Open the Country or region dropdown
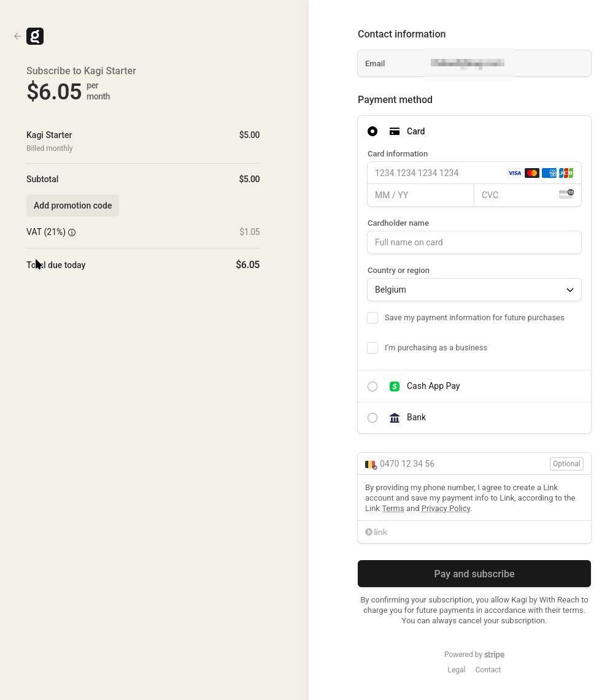This screenshot has height=700, width=610. pyautogui.click(x=474, y=290)
